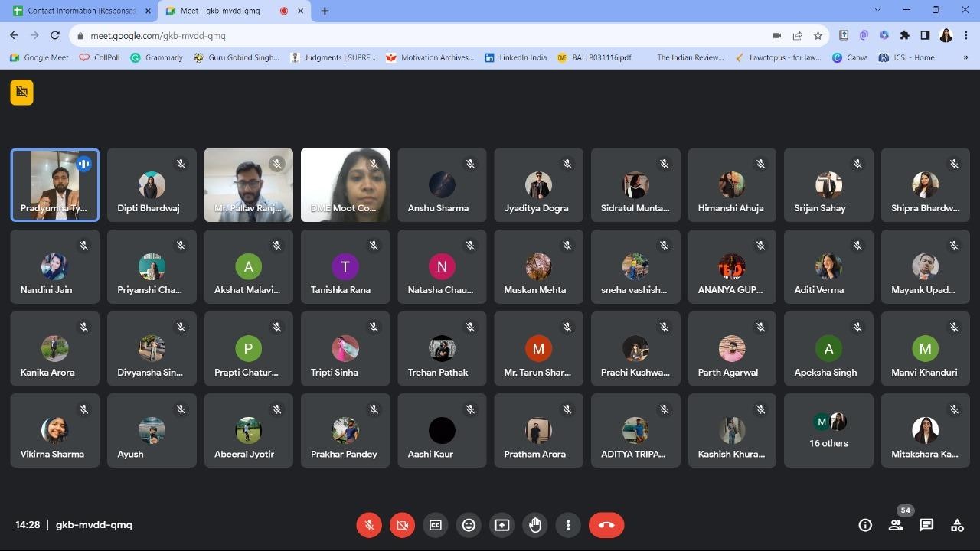Show the participants people panel
980x551 pixels.
pos(895,525)
